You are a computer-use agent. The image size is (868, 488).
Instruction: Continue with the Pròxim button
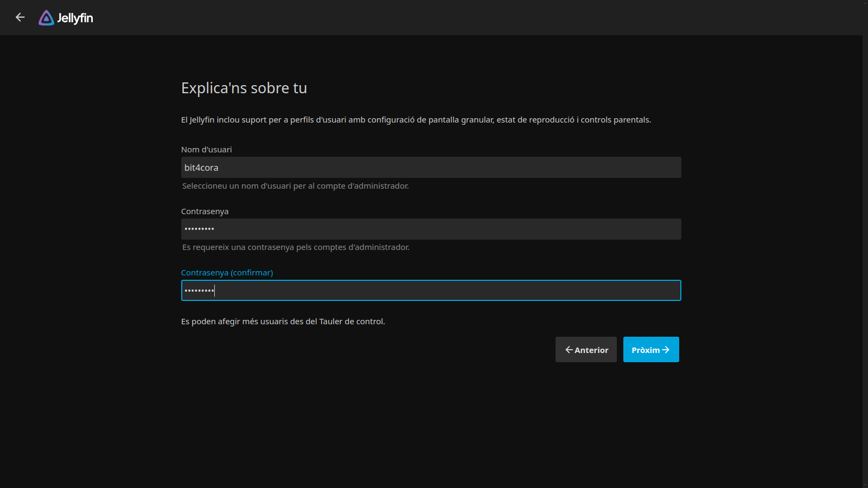[x=651, y=350]
